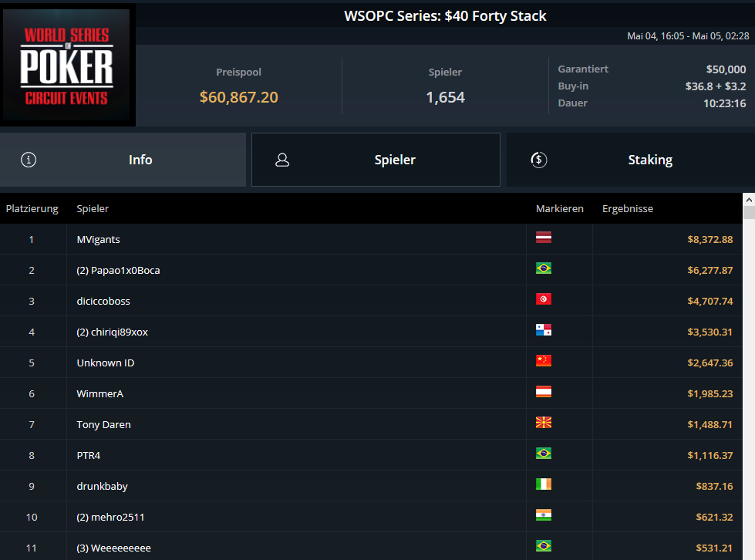Click the flag icon for MVigants
Viewport: 755px width, 560px height.
pos(544,238)
